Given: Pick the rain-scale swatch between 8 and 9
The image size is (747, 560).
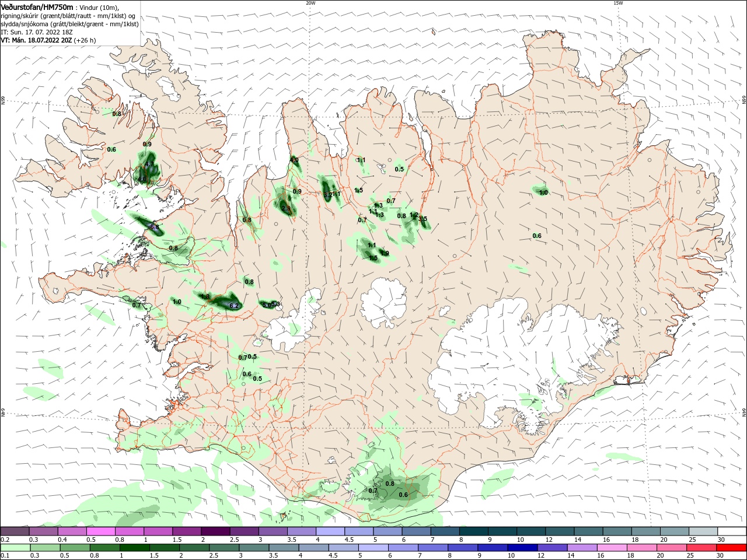Looking at the screenshot, I should click(x=463, y=548).
